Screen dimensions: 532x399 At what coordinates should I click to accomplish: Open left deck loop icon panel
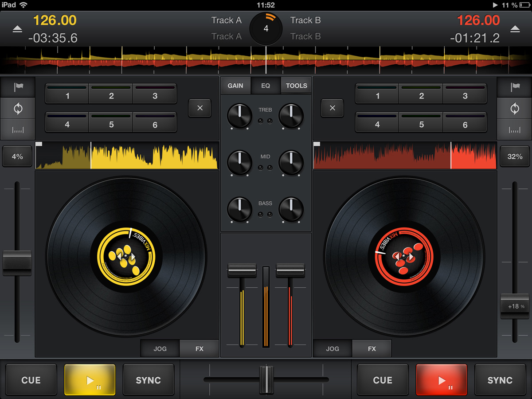18,108
